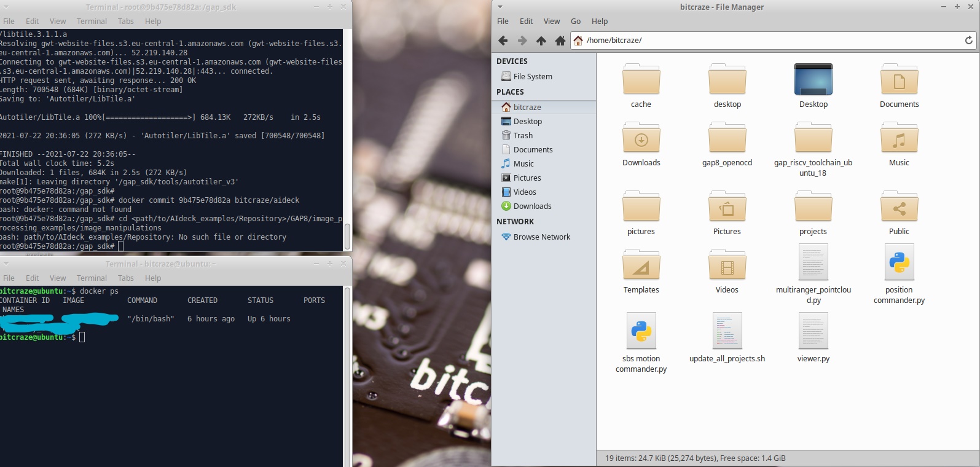
Task: Minimize the File Manager window
Action: [x=944, y=7]
